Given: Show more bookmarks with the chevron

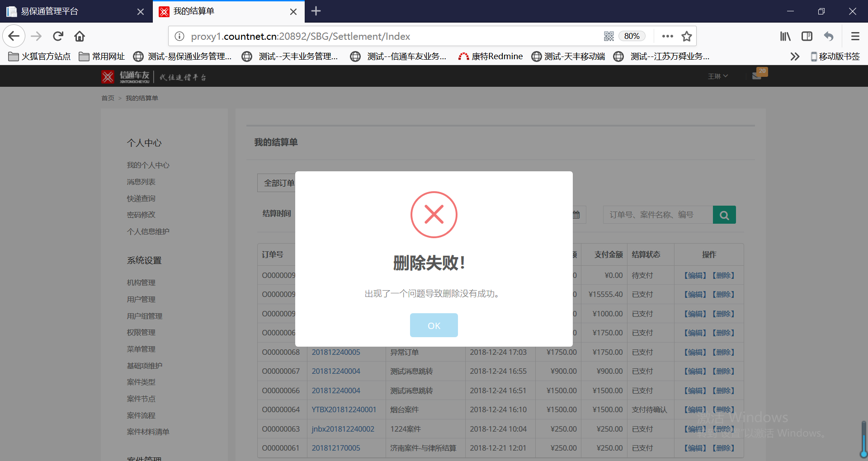Looking at the screenshot, I should pos(795,56).
